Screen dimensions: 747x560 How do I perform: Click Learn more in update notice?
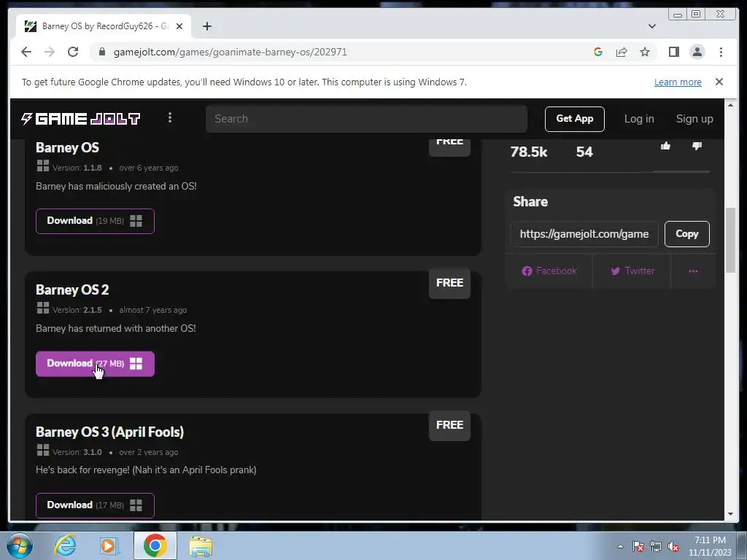click(678, 82)
